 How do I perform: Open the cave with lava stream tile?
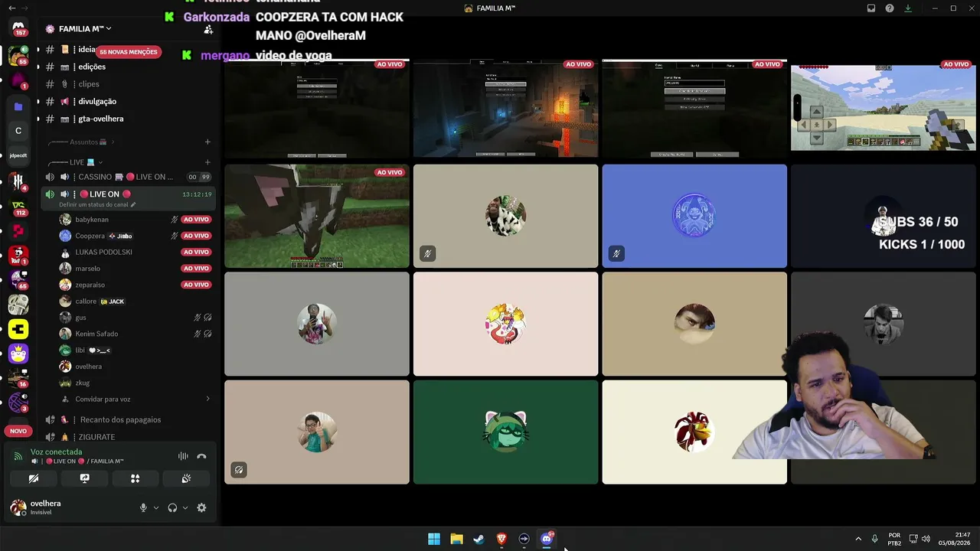click(505, 107)
